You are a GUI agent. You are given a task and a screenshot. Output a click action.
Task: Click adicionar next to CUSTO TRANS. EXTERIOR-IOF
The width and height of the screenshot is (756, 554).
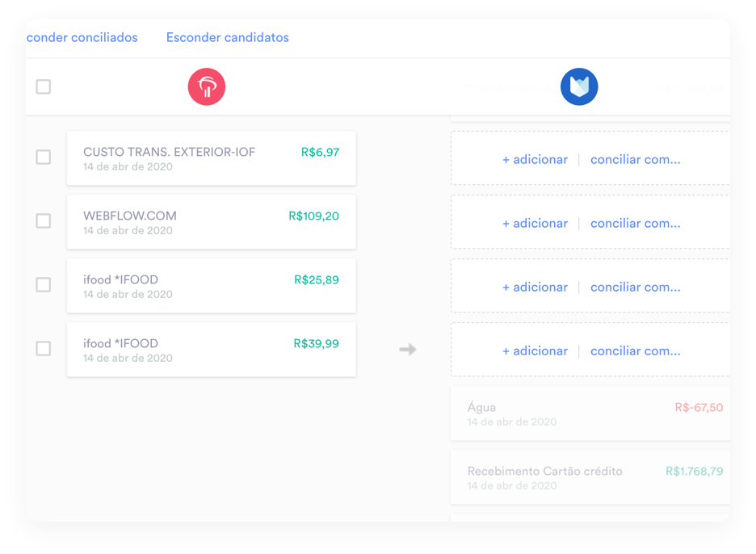pos(535,159)
